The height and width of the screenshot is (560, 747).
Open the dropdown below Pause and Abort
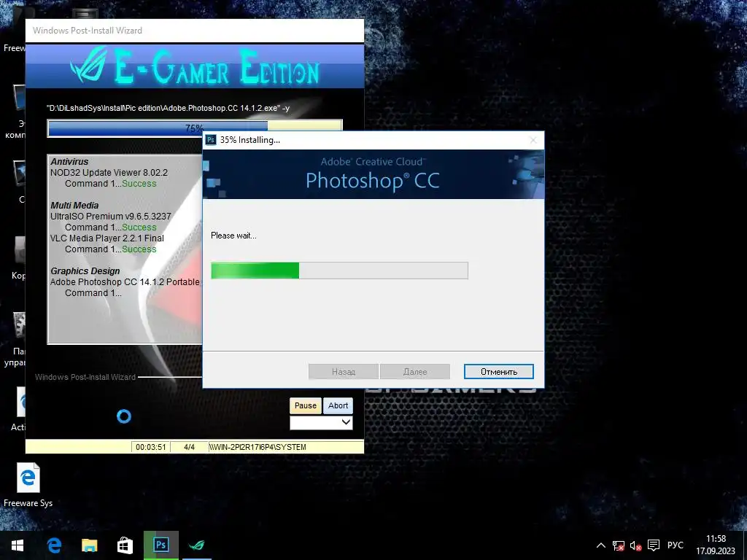click(x=321, y=422)
